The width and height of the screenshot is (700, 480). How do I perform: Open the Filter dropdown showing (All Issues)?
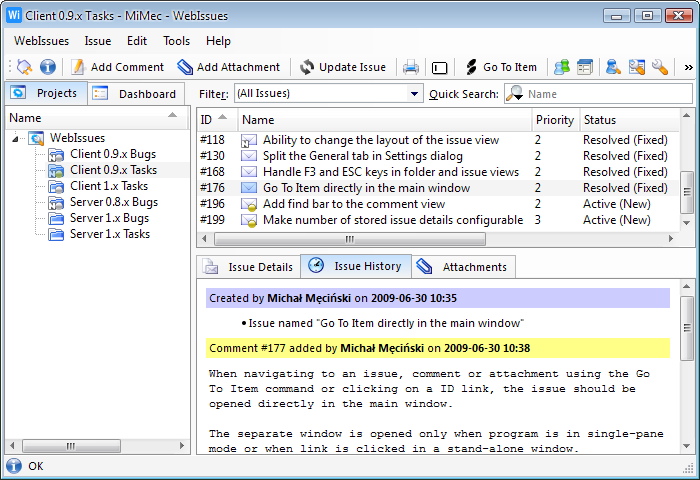point(328,94)
